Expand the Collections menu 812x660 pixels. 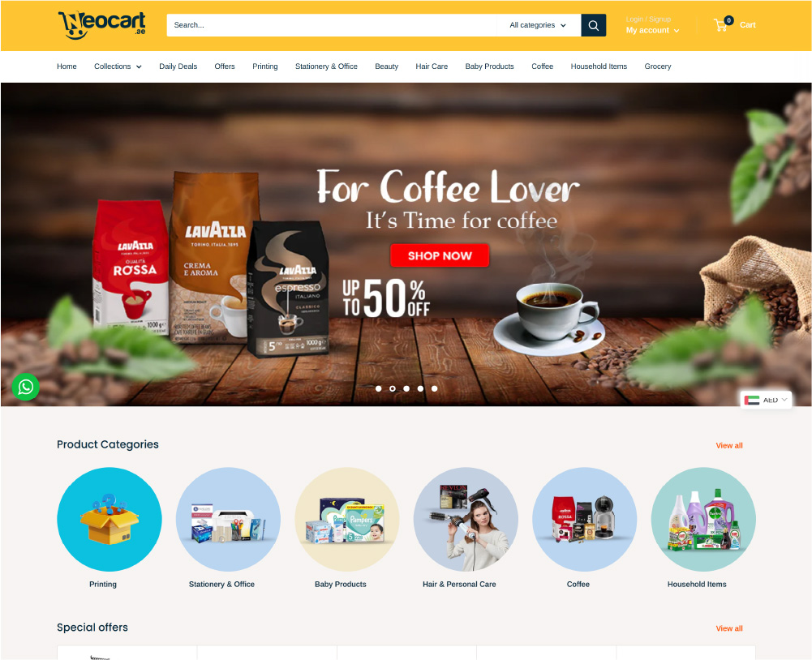[x=118, y=66]
